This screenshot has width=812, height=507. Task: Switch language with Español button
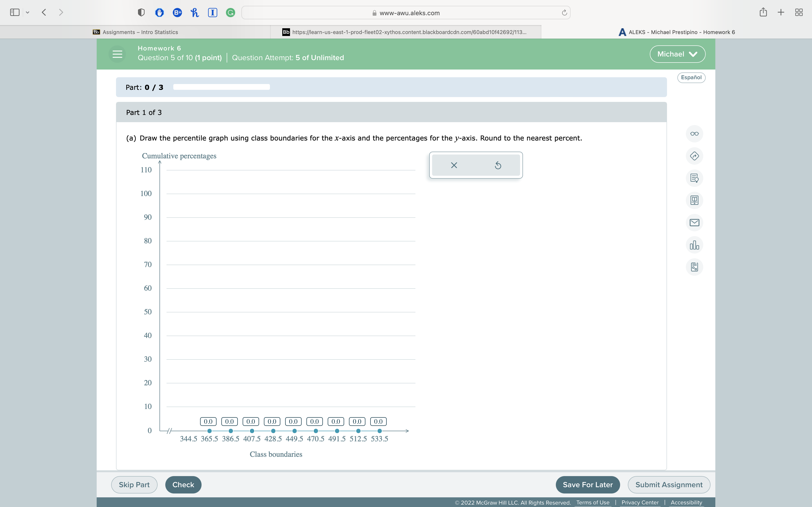click(x=691, y=77)
